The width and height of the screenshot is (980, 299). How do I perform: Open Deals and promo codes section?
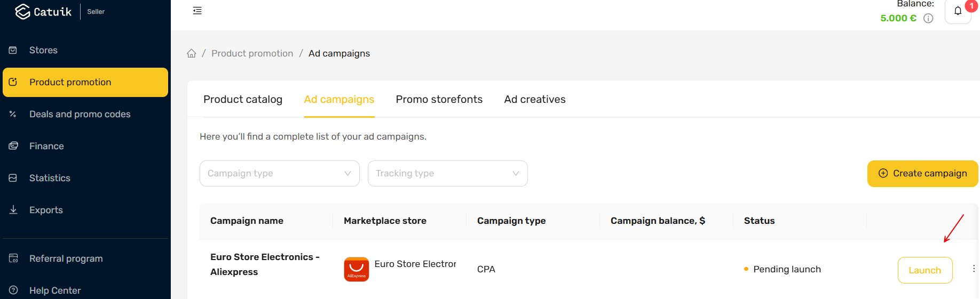pyautogui.click(x=80, y=114)
